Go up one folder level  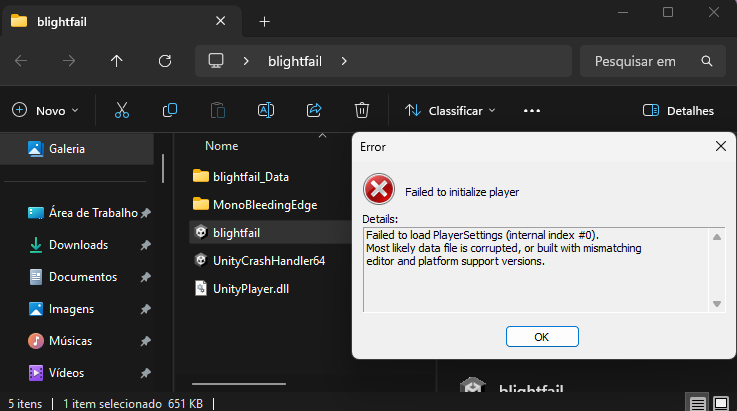click(x=117, y=61)
